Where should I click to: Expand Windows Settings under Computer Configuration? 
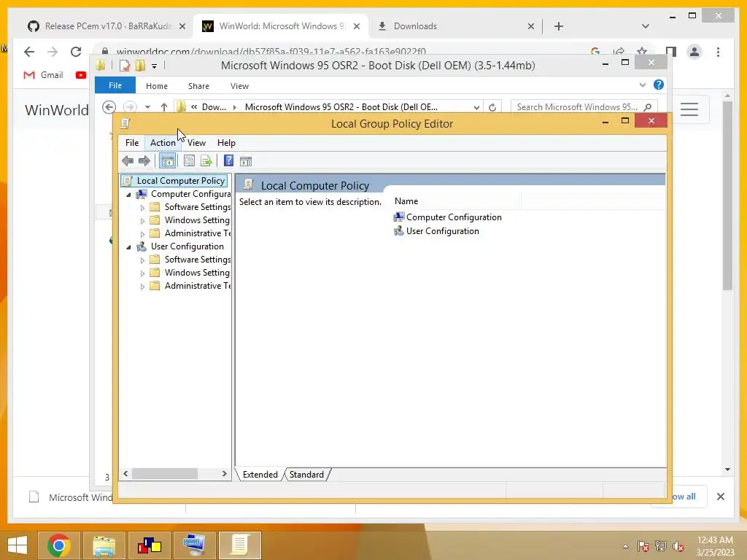[x=142, y=221]
